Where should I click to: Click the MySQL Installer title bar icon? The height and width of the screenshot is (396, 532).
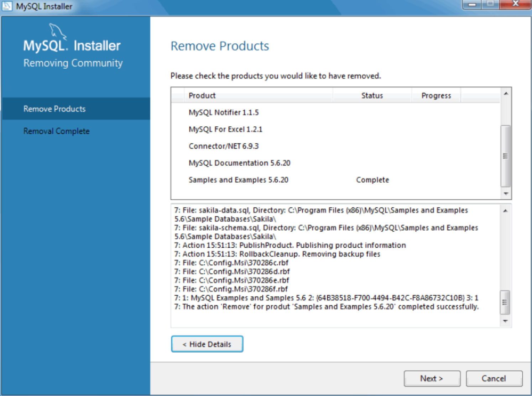(6, 6)
